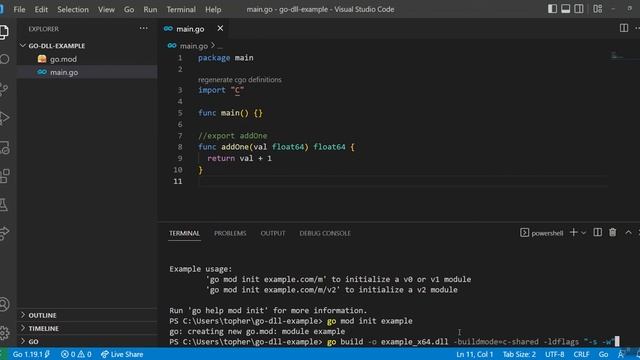Screen dimensions: 640x360
Task: Switch to the PROBLEMS panel tab
Action: (230, 233)
